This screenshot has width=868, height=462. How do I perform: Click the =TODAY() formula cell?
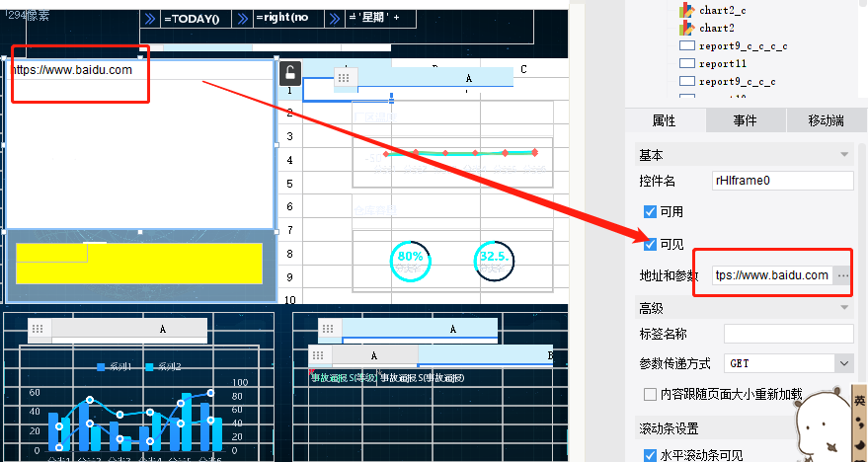pyautogui.click(x=195, y=19)
